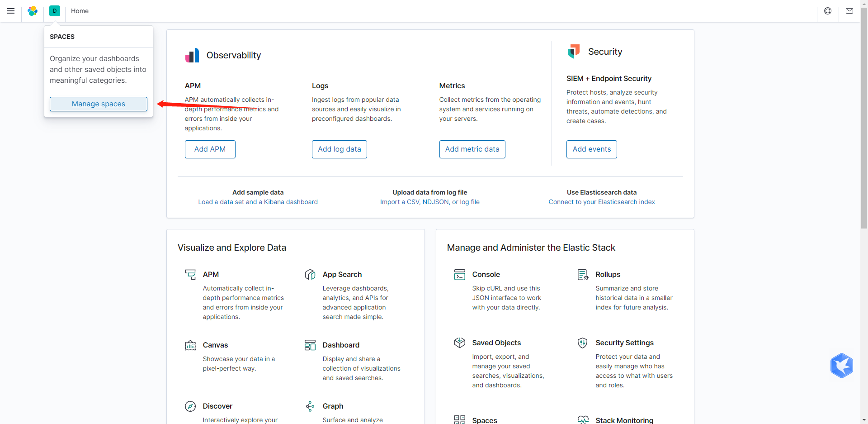
Task: Click the scrollbar up arrow
Action: (864, 3)
